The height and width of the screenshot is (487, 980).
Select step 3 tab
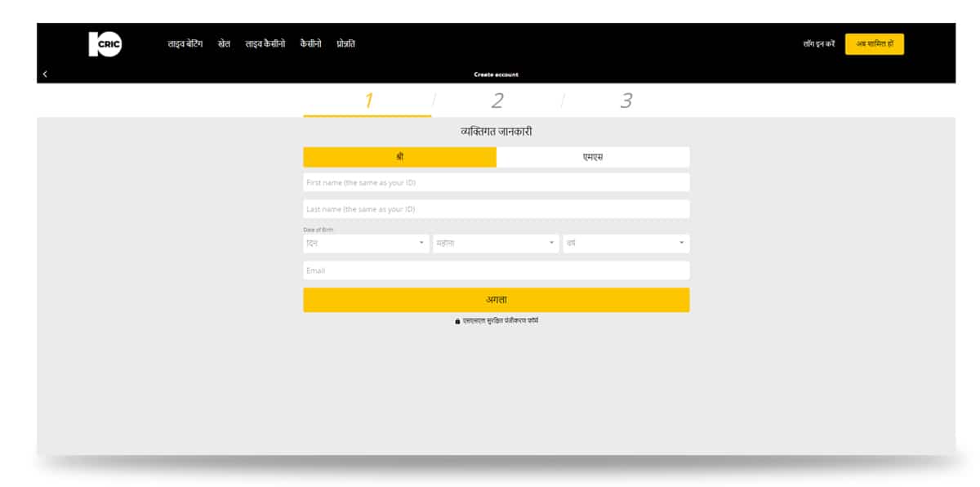(626, 101)
